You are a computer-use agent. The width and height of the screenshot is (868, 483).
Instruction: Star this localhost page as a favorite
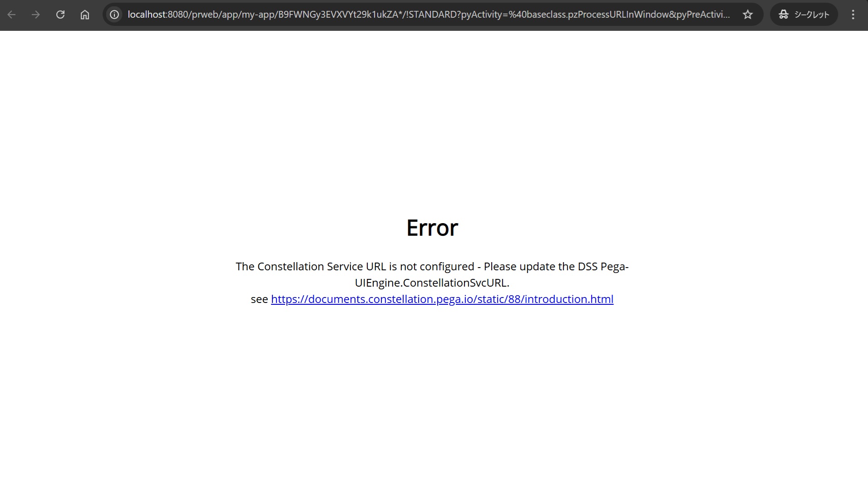(747, 15)
